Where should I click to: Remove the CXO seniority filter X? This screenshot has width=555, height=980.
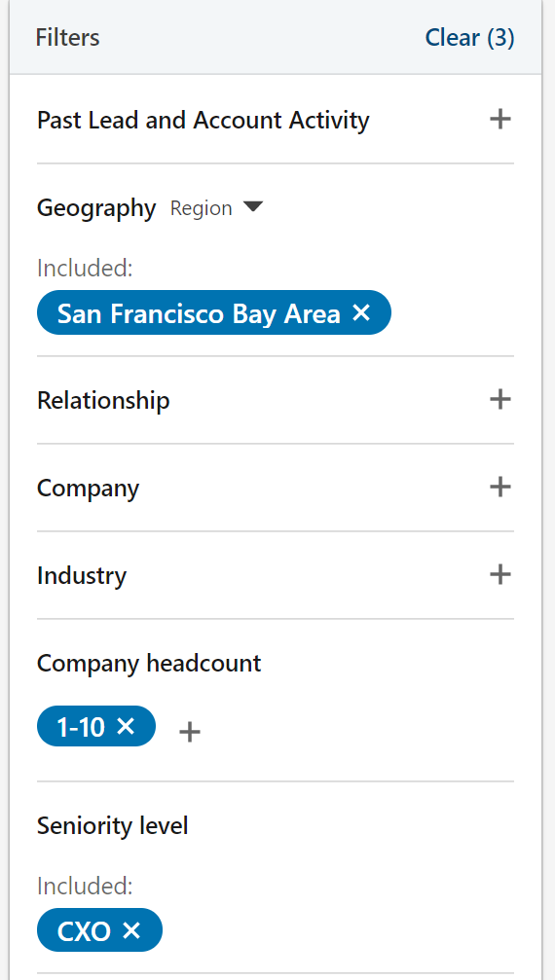pos(131,930)
